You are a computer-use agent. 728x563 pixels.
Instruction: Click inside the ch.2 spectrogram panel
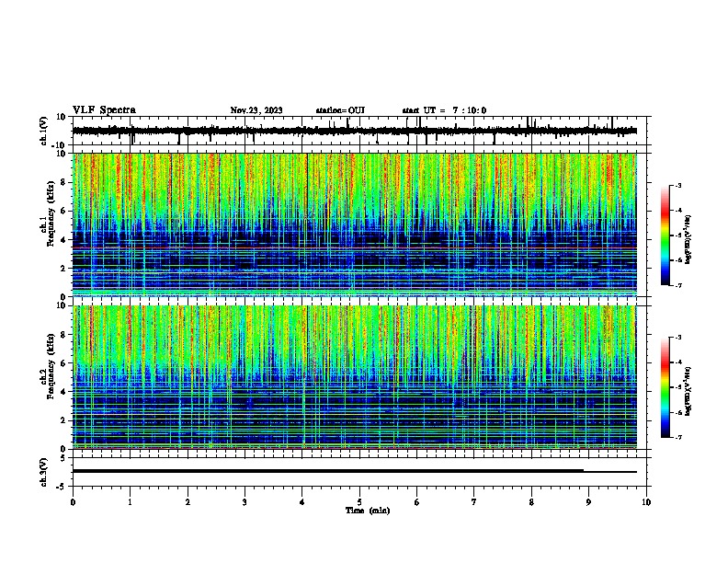click(x=354, y=377)
